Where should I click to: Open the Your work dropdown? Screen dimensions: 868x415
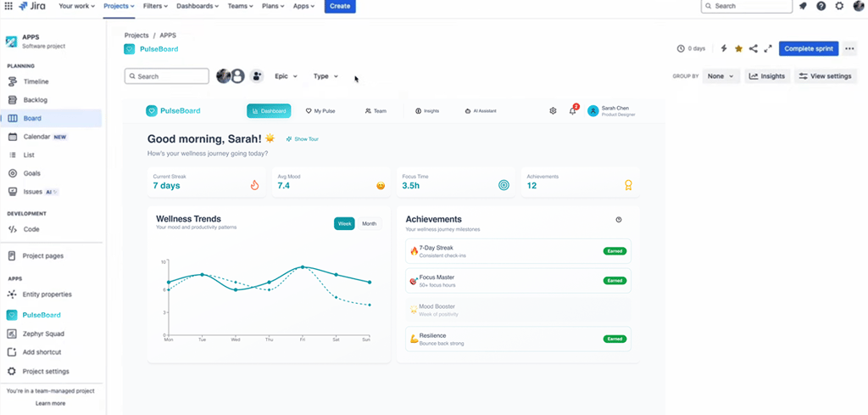[76, 6]
